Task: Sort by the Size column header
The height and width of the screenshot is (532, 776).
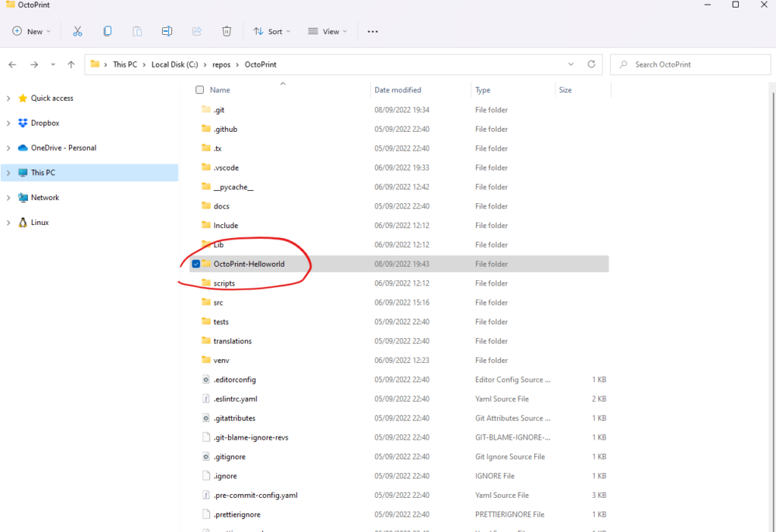Action: pos(565,90)
